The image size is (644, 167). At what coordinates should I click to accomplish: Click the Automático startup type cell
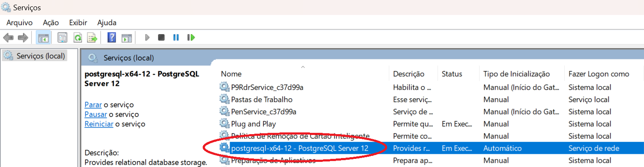502,148
